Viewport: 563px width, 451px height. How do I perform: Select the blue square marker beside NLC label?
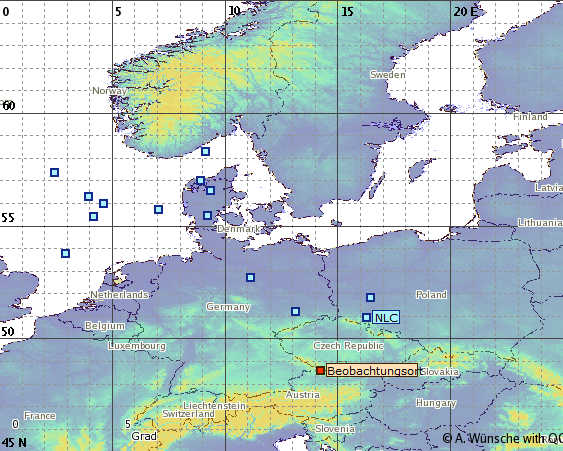pyautogui.click(x=366, y=317)
